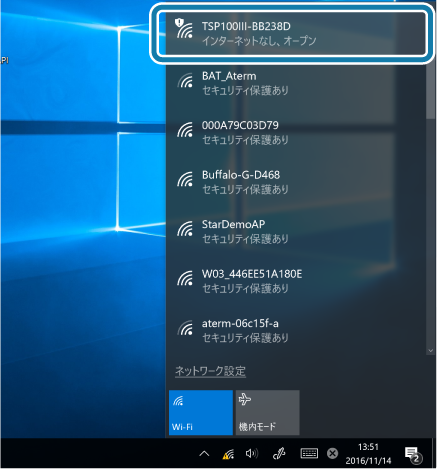The image size is (437, 469).
Task: Open the taskbar clock showing 13:51
Action: (x=368, y=454)
